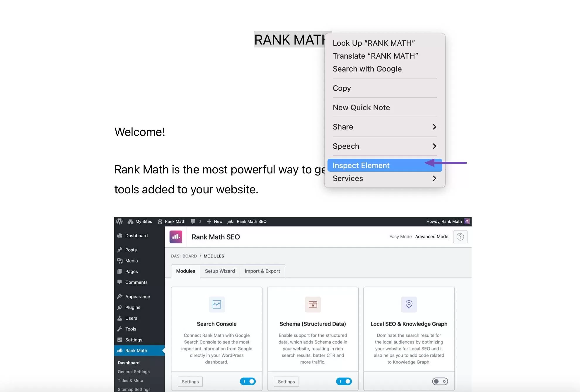Switch to the Setup Wizard tab
The width and height of the screenshot is (580, 392).
tap(220, 271)
